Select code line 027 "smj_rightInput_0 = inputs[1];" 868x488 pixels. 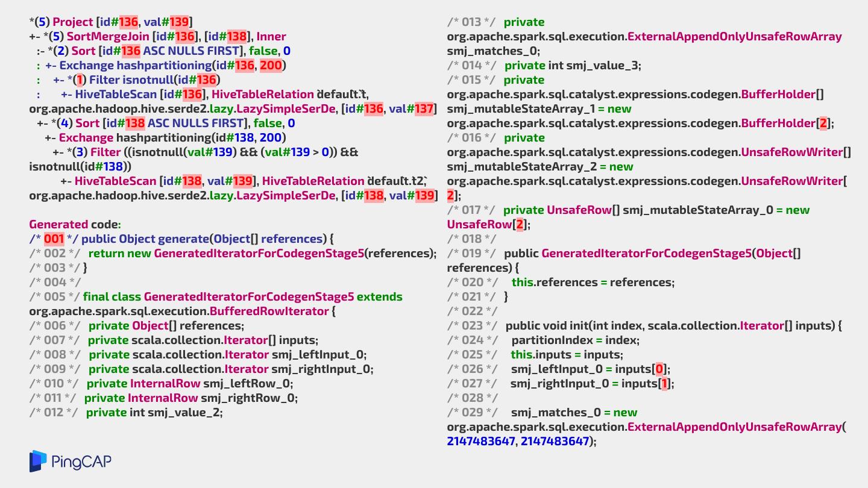pyautogui.click(x=561, y=383)
